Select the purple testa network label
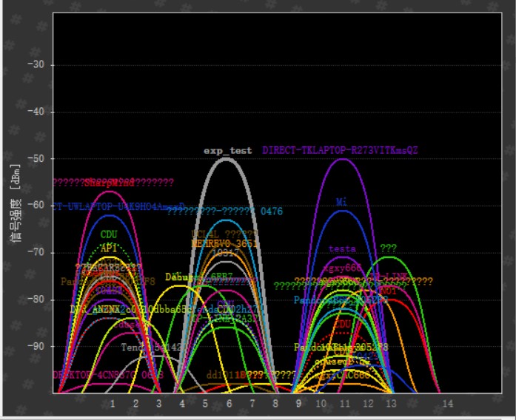The height and width of the screenshot is (420, 516). click(x=342, y=248)
